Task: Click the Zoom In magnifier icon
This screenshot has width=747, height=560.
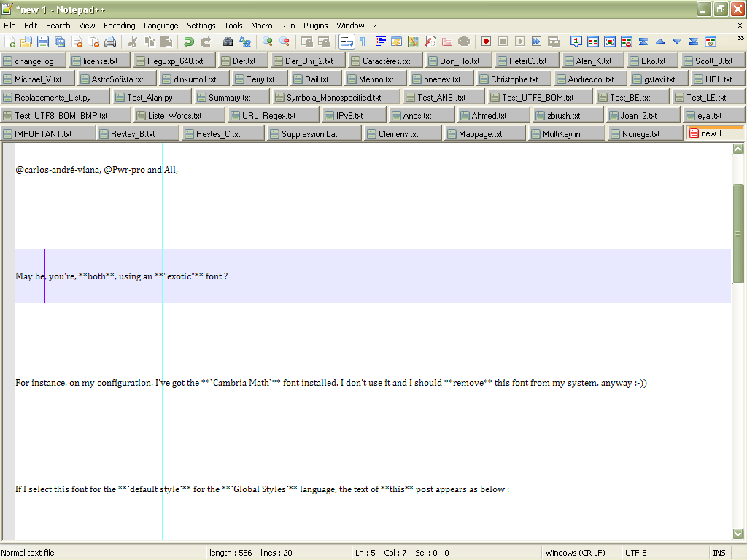Action: click(x=268, y=42)
